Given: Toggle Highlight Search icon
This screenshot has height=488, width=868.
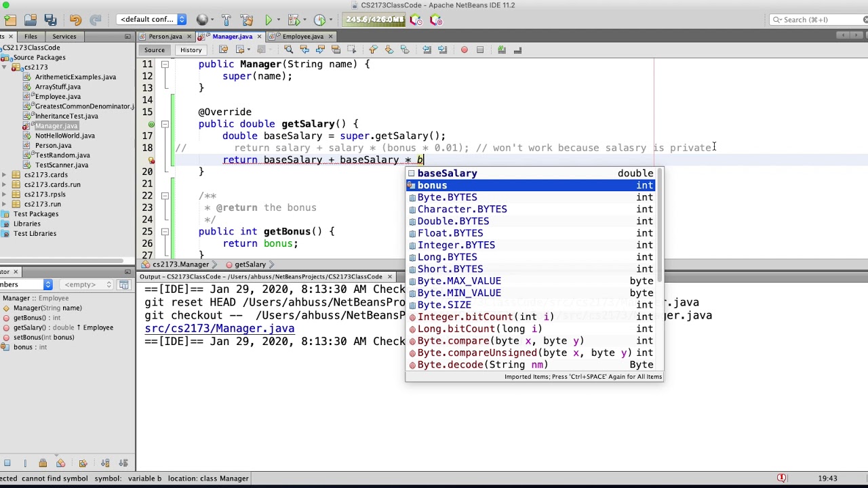Looking at the screenshot, I should point(335,49).
